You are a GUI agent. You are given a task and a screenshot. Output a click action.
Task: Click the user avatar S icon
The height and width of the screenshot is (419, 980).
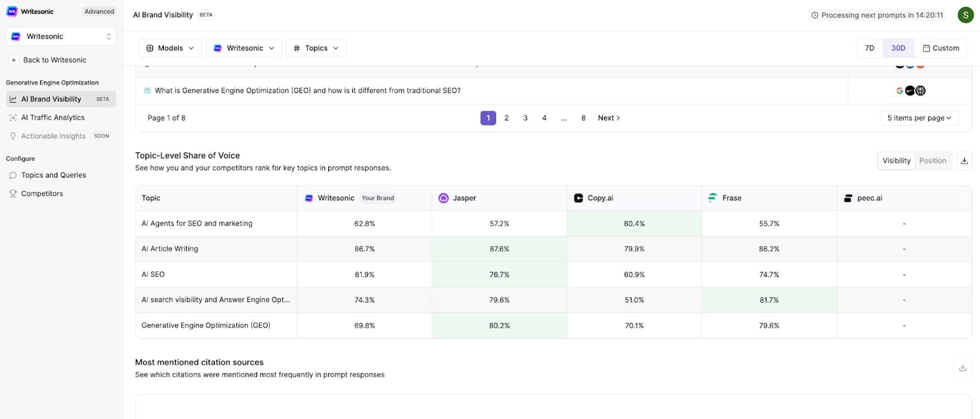click(965, 15)
